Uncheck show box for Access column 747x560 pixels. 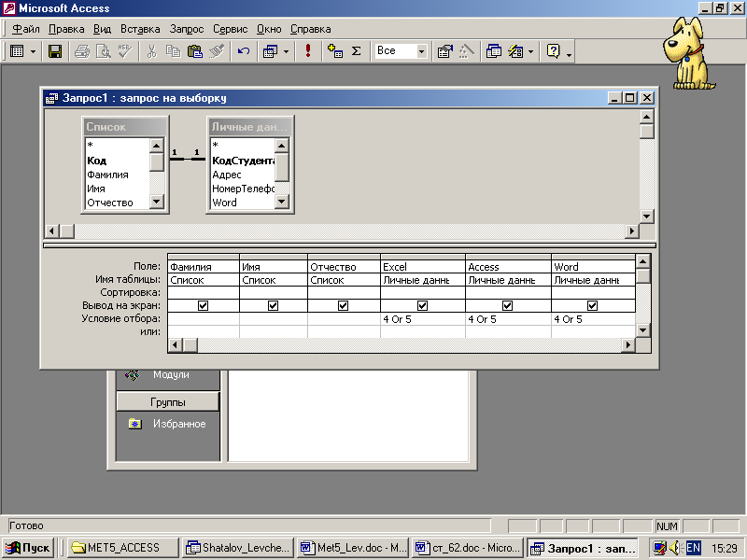click(x=508, y=306)
